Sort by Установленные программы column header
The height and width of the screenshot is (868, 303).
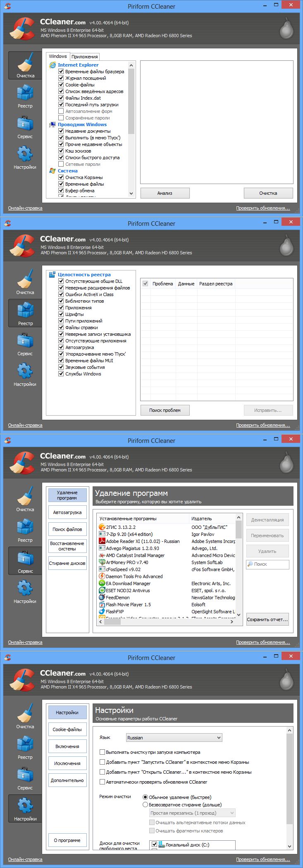tap(143, 519)
